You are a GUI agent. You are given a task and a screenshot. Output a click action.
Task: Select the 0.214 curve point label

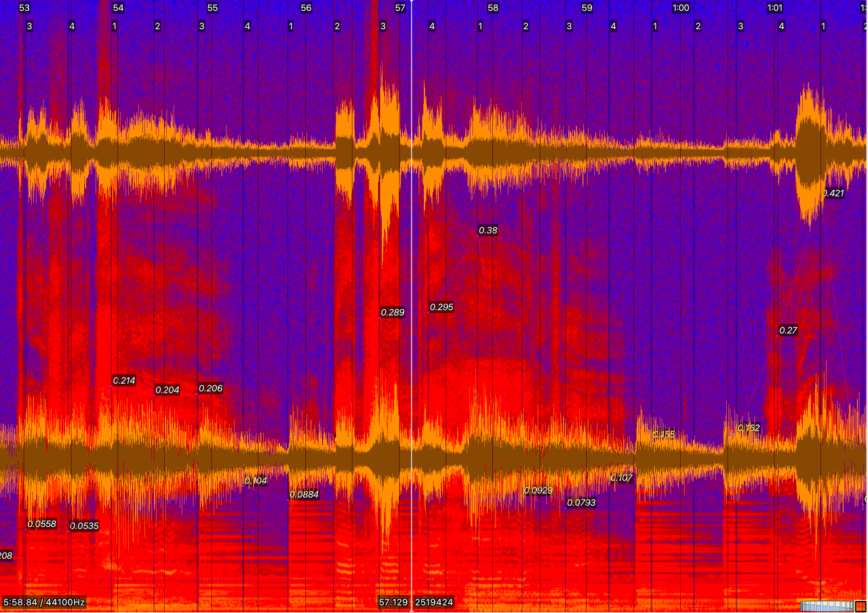click(124, 380)
